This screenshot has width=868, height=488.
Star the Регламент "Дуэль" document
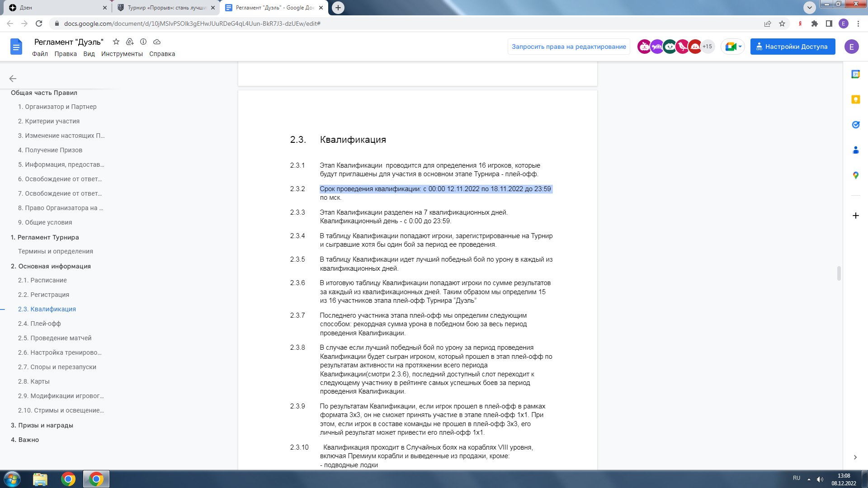(116, 42)
